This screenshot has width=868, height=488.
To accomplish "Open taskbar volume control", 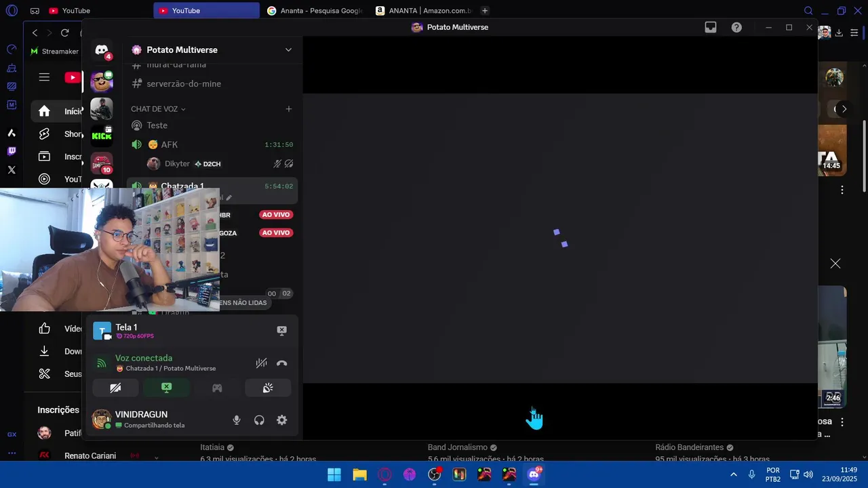I will coord(808,474).
